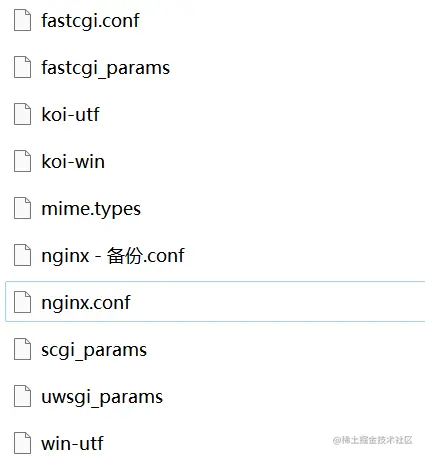
Task: Click the scgi_params file icon
Action: point(22,349)
